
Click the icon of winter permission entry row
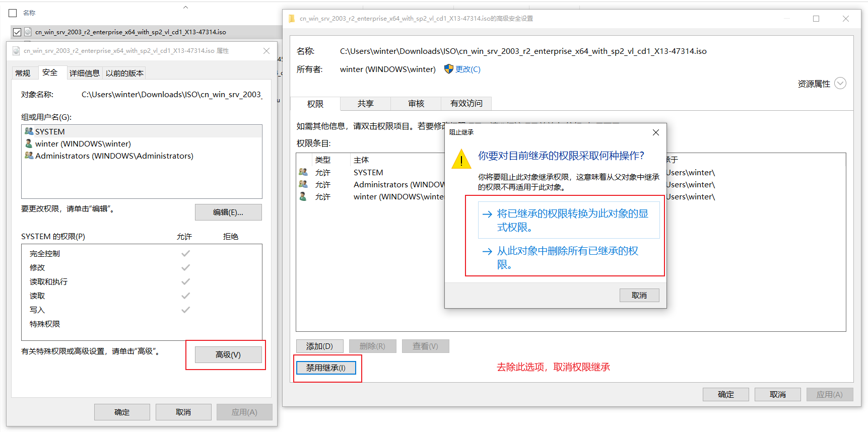tap(303, 196)
